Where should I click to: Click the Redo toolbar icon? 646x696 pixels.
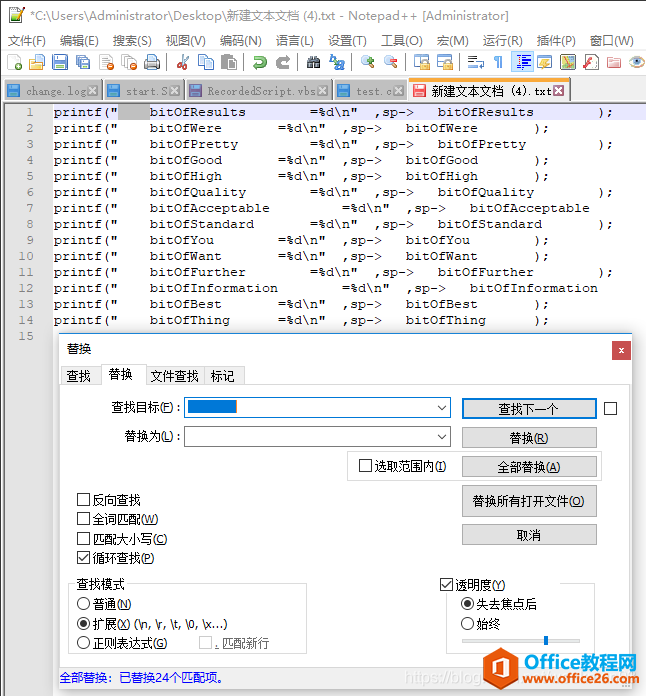(283, 62)
